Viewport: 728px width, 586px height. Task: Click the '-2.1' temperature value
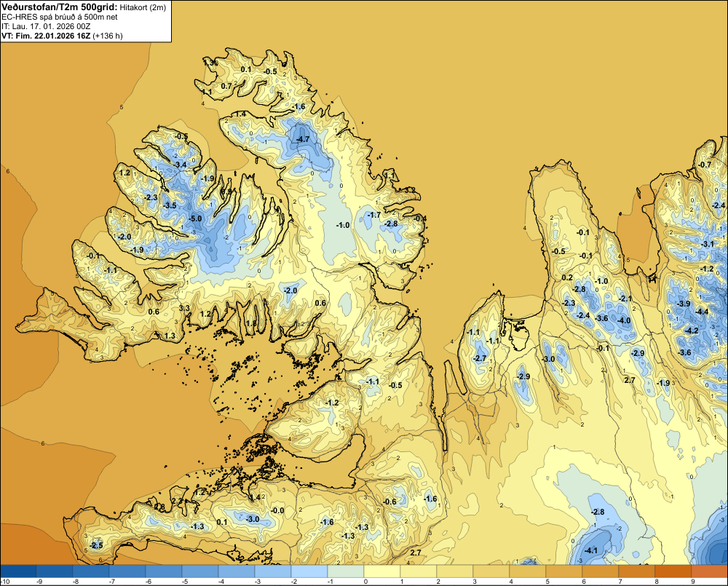pos(625,298)
